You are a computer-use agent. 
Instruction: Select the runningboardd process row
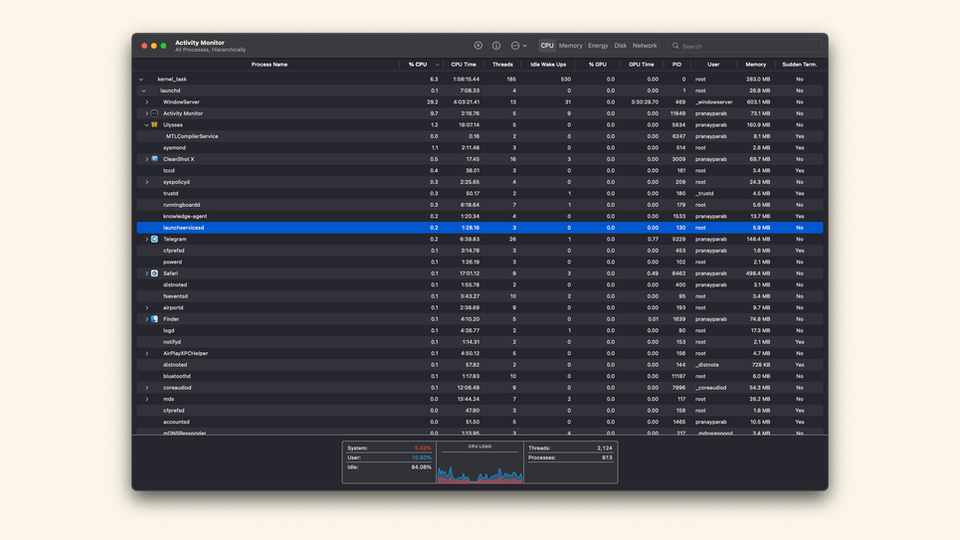point(479,204)
